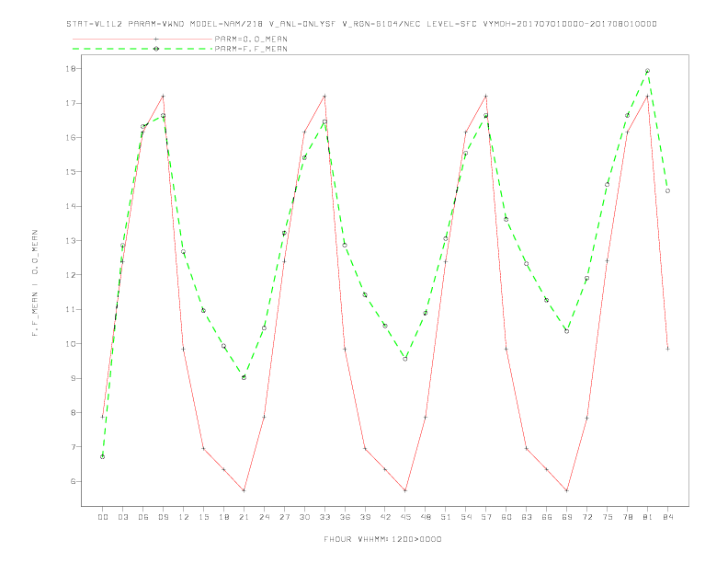Click x-axis hour label 60
The width and height of the screenshot is (728, 563).
pos(506,517)
